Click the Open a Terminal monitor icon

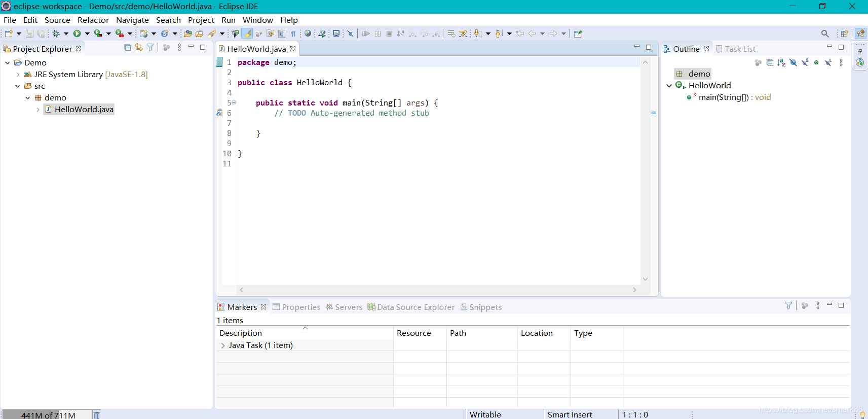(x=336, y=33)
